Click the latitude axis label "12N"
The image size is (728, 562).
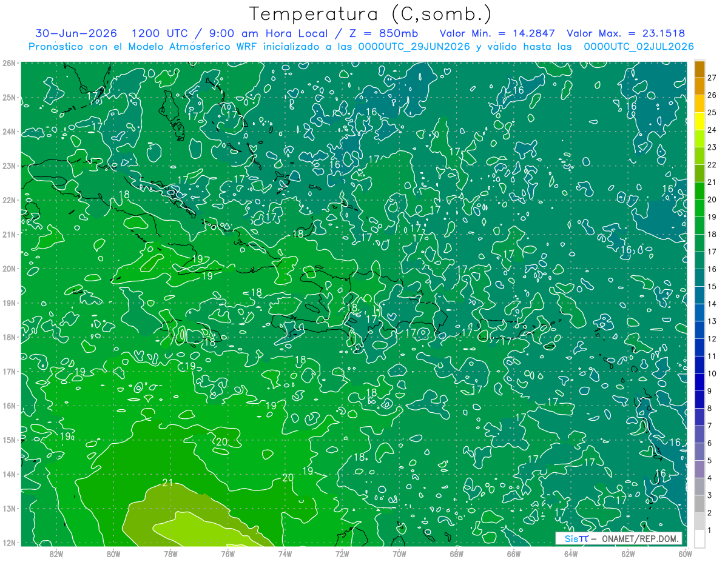pyautogui.click(x=9, y=543)
